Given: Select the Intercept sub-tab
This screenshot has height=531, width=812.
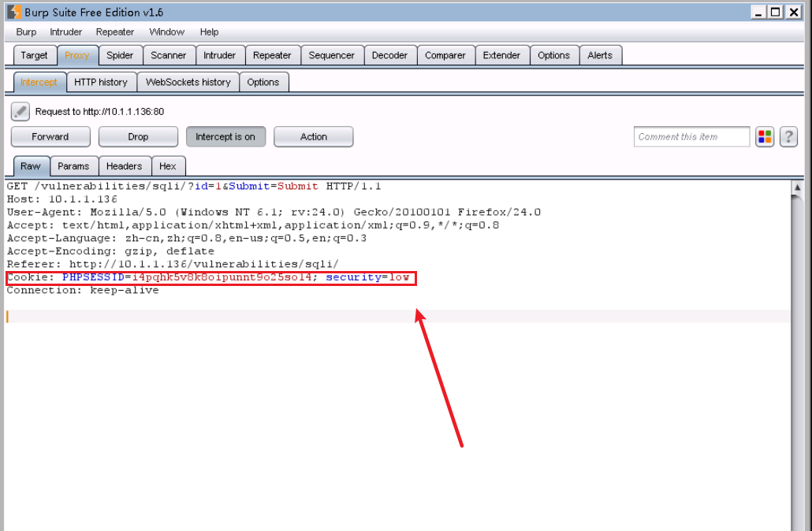Looking at the screenshot, I should 39,82.
